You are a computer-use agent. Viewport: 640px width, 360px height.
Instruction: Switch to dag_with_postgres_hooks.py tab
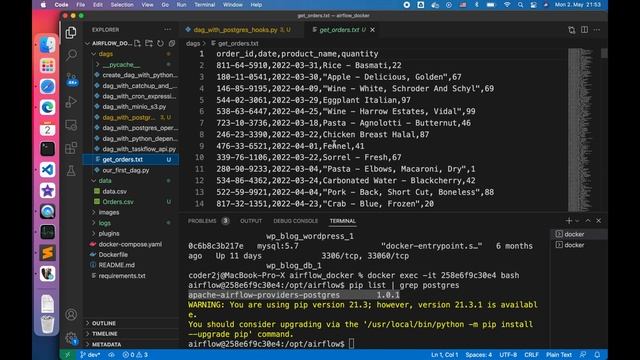(241, 30)
